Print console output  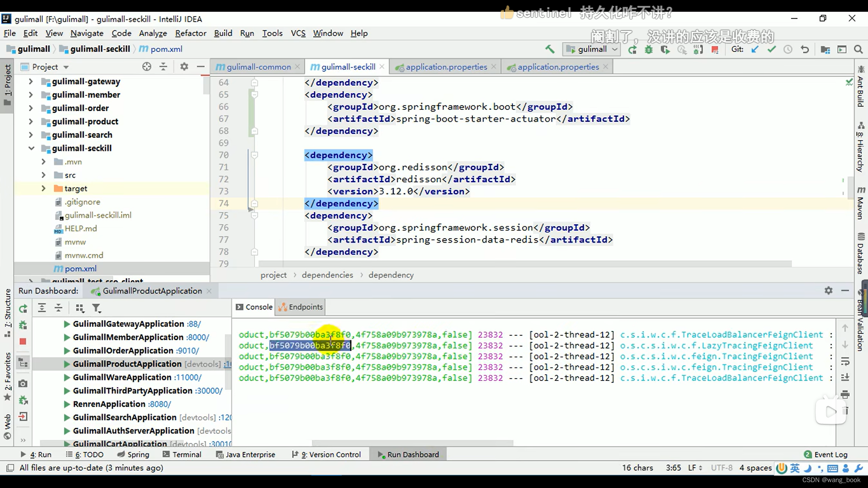coord(845,394)
